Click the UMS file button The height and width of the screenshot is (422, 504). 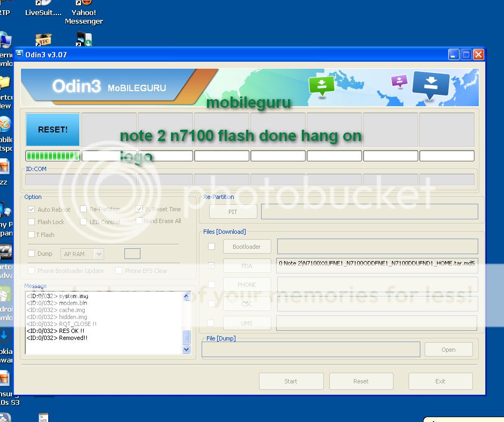(x=247, y=323)
